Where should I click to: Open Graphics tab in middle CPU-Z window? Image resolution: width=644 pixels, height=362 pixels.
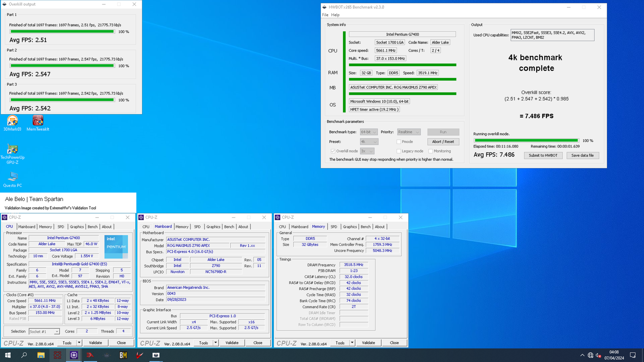(213, 227)
